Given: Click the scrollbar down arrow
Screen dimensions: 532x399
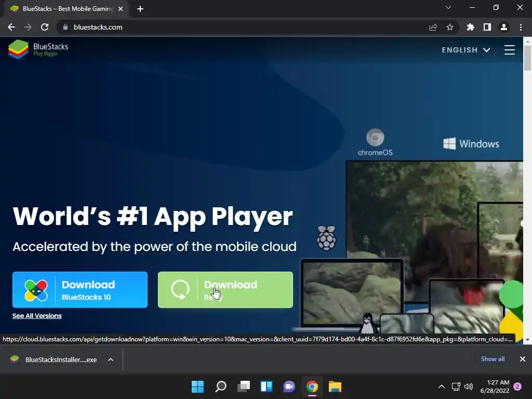Looking at the screenshot, I should 527,340.
